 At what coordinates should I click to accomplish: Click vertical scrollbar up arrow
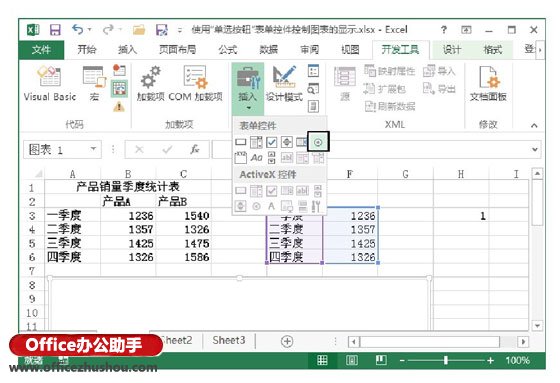537,174
